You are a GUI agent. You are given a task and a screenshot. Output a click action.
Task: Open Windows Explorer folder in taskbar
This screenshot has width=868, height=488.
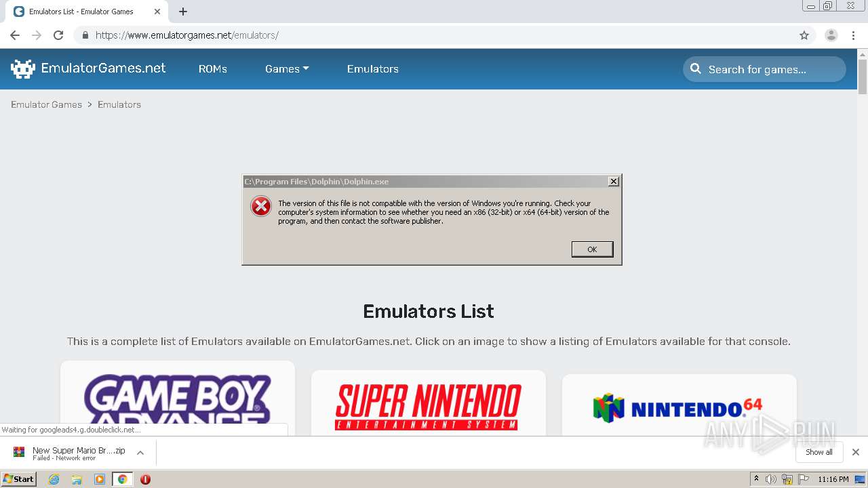click(x=77, y=479)
